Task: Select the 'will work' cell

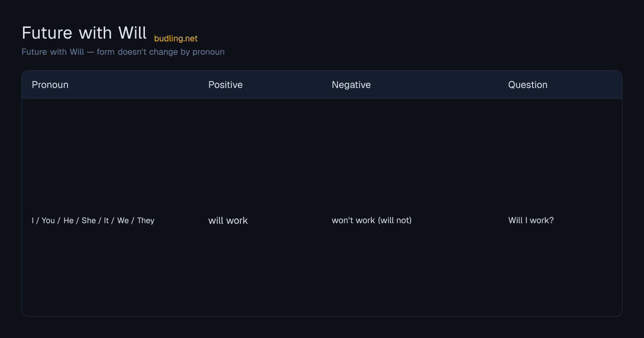Action: 228,221
